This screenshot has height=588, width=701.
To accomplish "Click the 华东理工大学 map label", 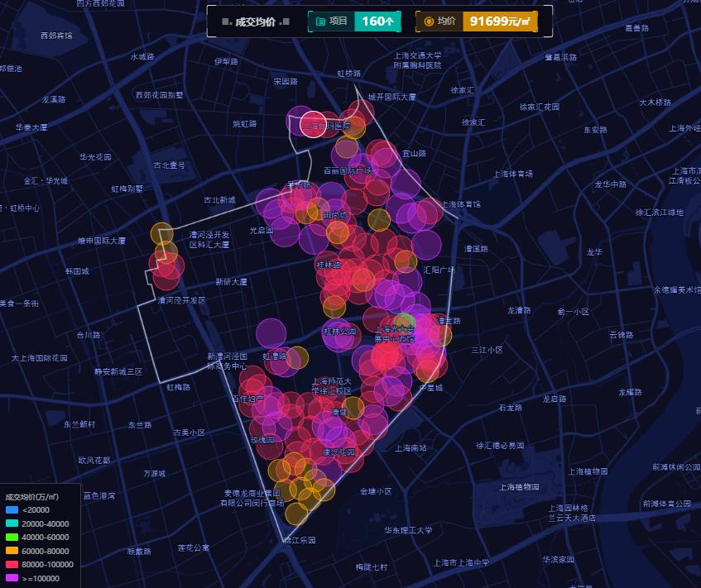I will [x=409, y=530].
